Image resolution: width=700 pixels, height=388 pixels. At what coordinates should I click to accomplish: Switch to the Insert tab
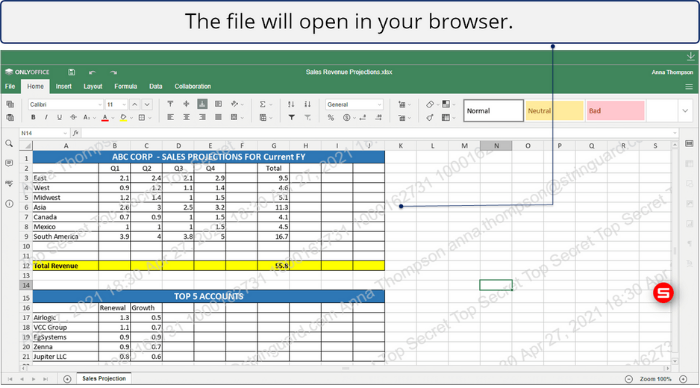[x=63, y=86]
